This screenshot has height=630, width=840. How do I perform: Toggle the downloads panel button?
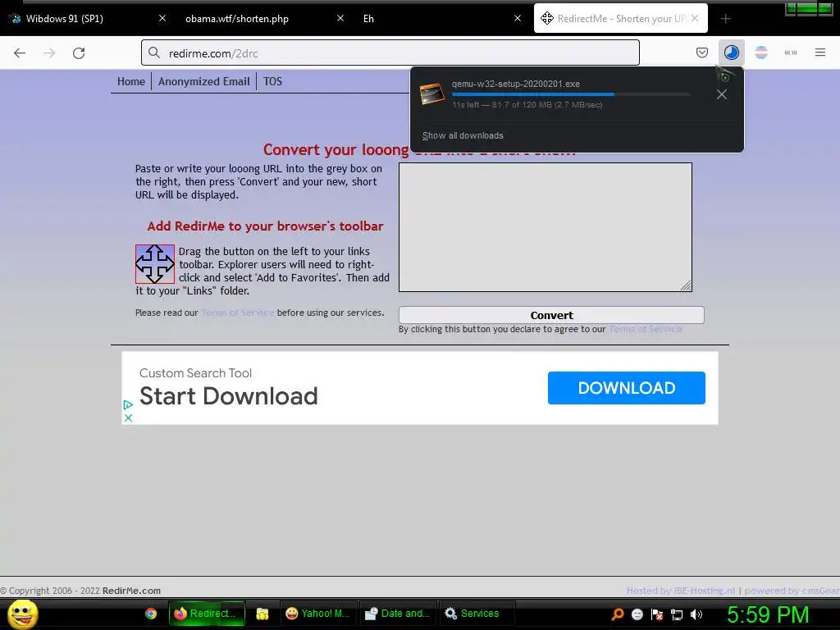pos(731,52)
